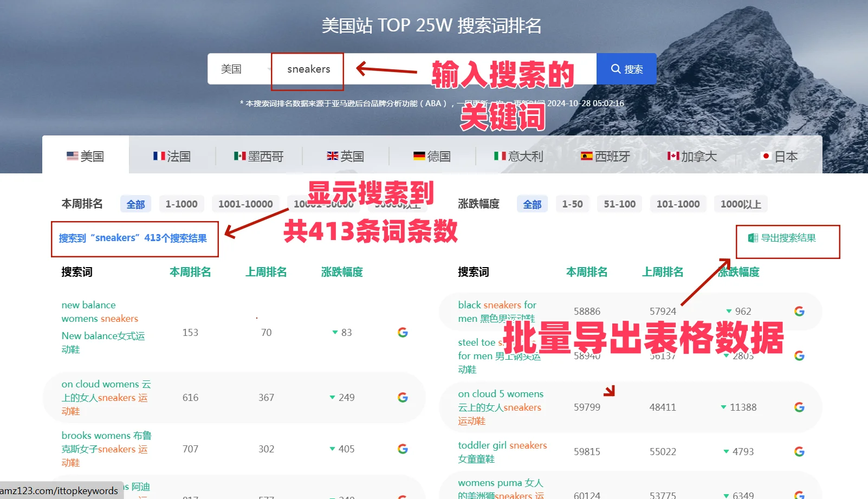The image size is (868, 499).
Task: Click the US flag icon on the 美国 tab
Action: pyautogui.click(x=72, y=156)
